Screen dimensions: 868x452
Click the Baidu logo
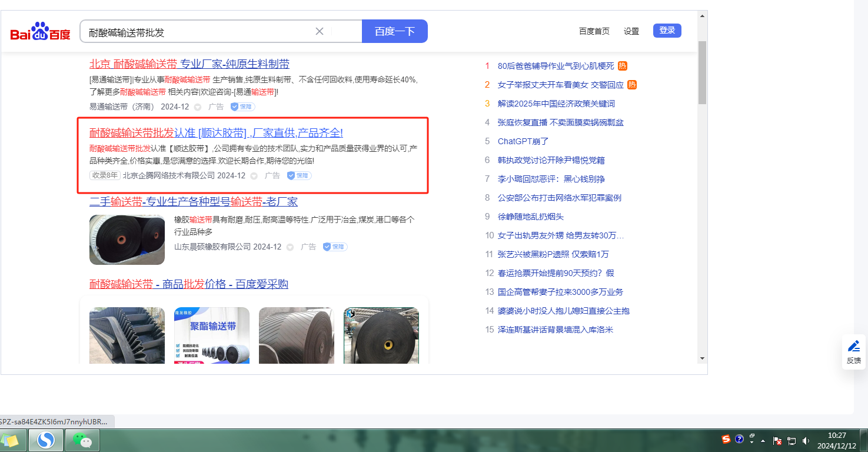tap(40, 32)
